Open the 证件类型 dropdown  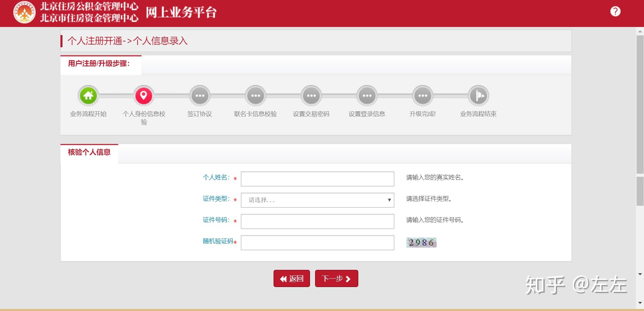317,200
